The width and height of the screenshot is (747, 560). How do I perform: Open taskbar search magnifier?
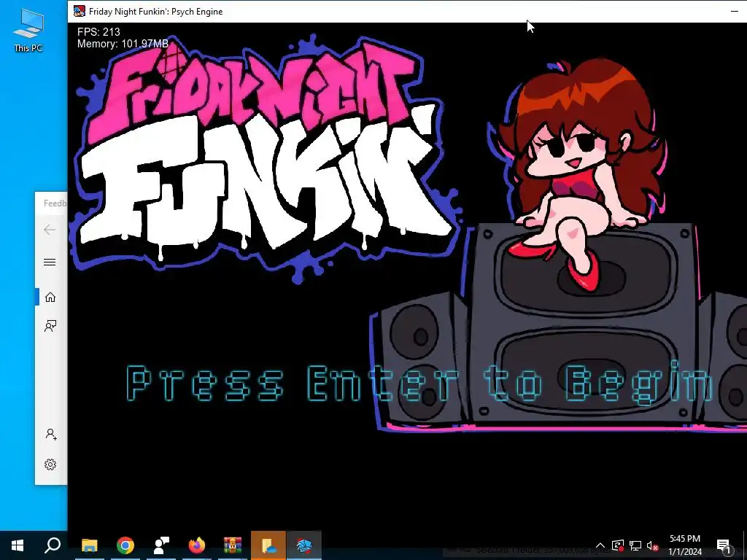click(53, 545)
